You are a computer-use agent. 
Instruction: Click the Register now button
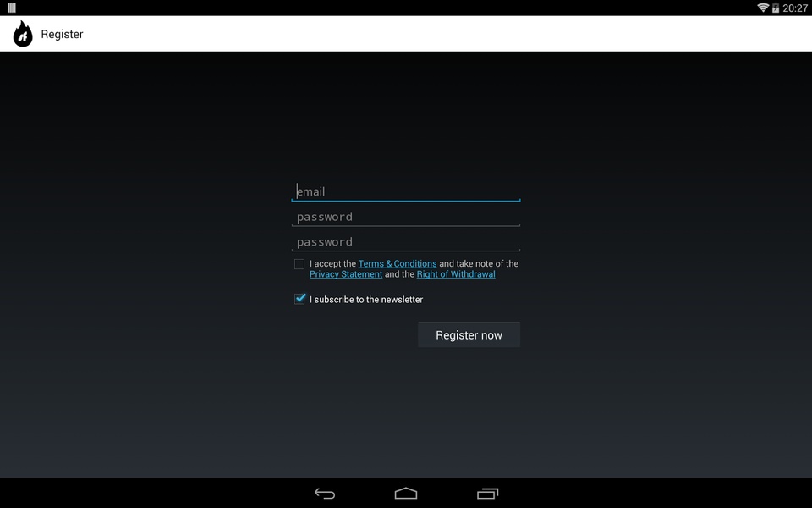(x=469, y=335)
